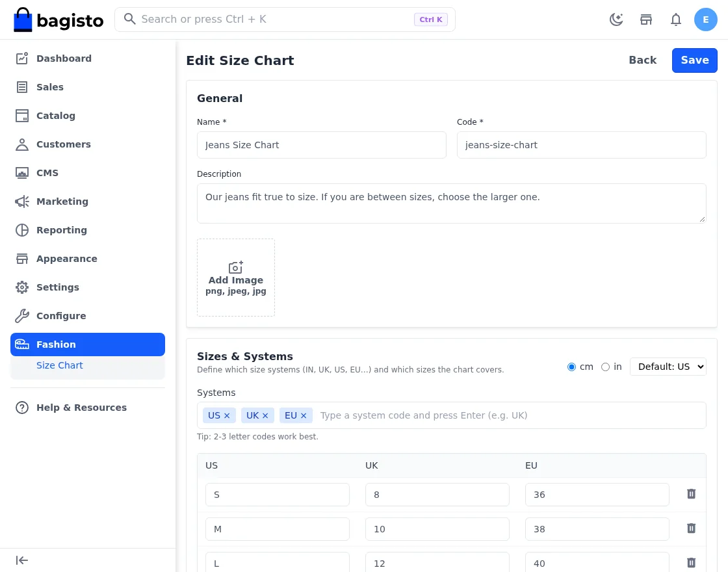Open Customers menu item
The image size is (728, 572).
coord(88,144)
